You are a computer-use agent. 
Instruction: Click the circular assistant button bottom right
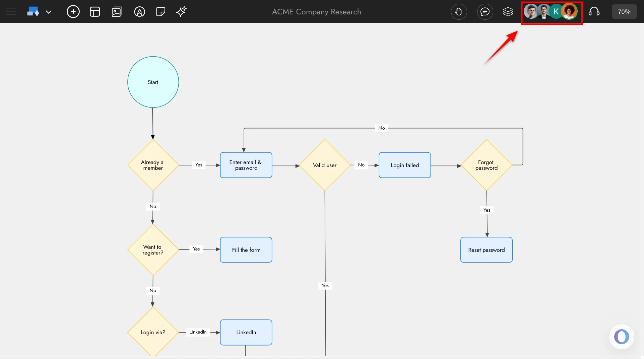pyautogui.click(x=622, y=337)
